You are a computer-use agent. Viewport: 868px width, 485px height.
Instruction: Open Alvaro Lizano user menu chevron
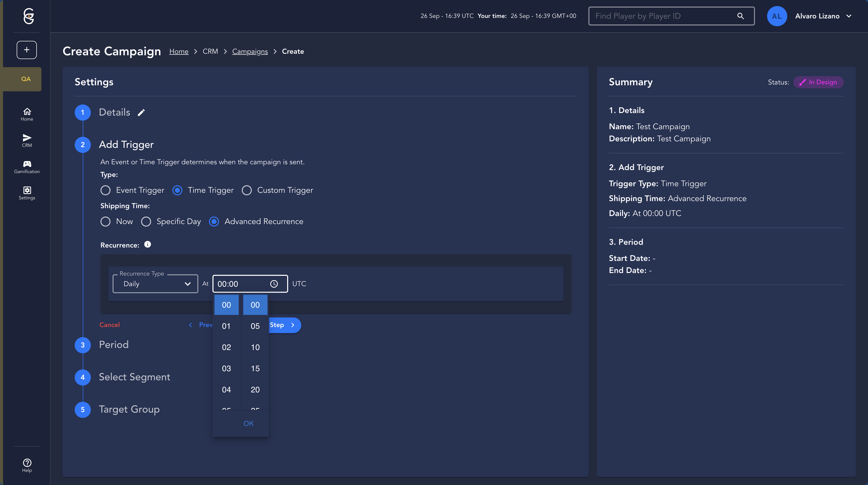pos(849,16)
